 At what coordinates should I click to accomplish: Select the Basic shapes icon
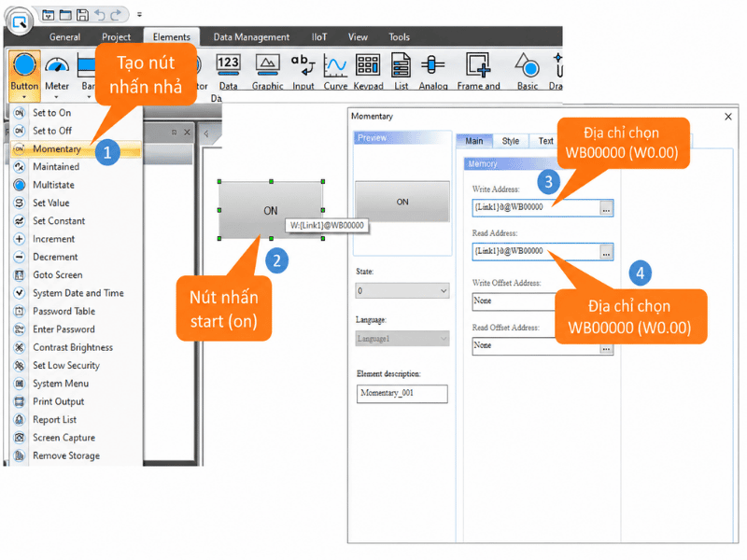[x=528, y=73]
